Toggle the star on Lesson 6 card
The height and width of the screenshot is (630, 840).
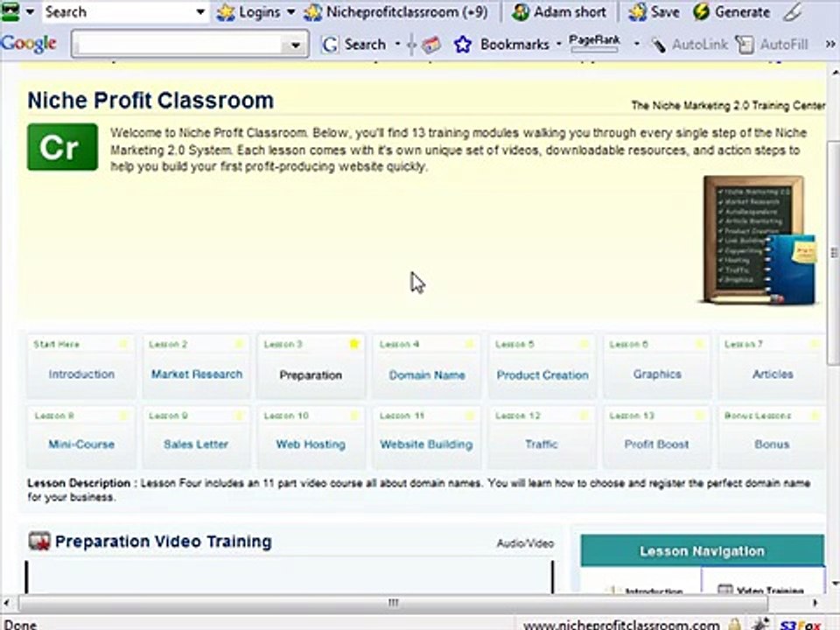point(700,344)
